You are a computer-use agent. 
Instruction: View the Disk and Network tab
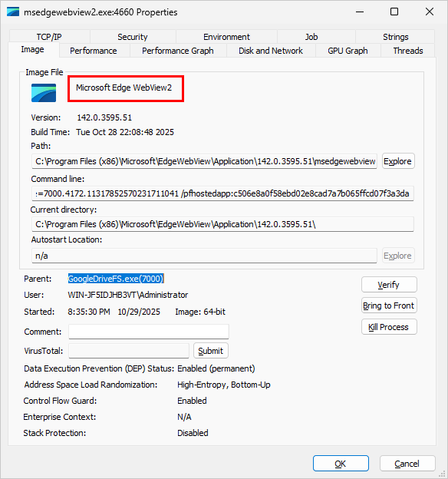click(271, 51)
